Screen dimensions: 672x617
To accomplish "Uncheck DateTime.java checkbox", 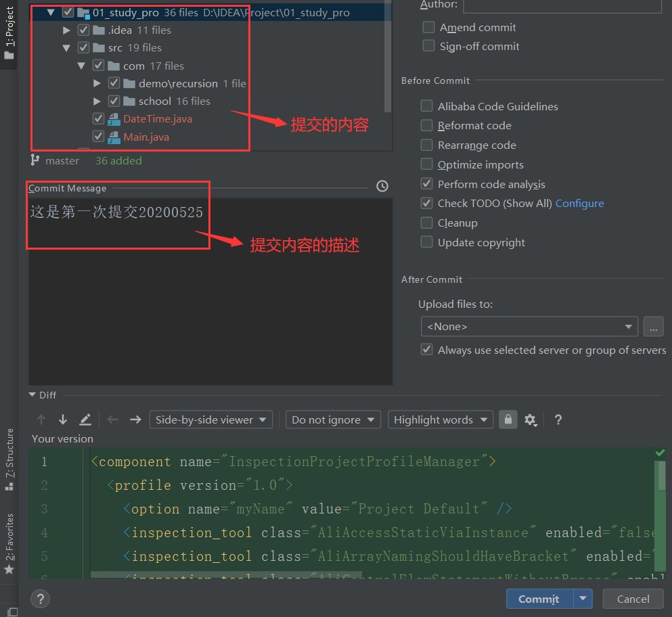I will (98, 118).
